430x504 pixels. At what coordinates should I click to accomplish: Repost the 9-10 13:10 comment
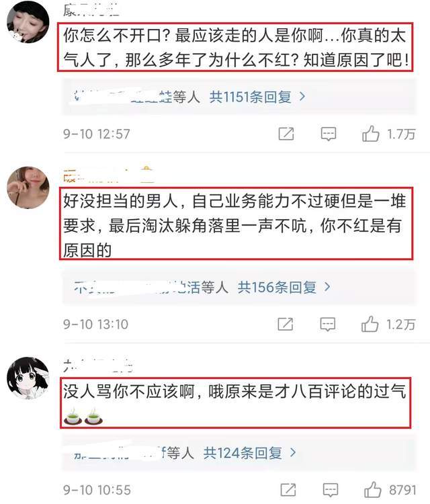click(286, 324)
